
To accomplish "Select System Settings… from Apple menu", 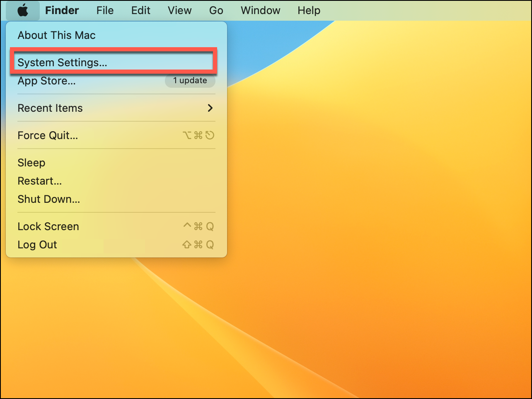I will [x=116, y=62].
